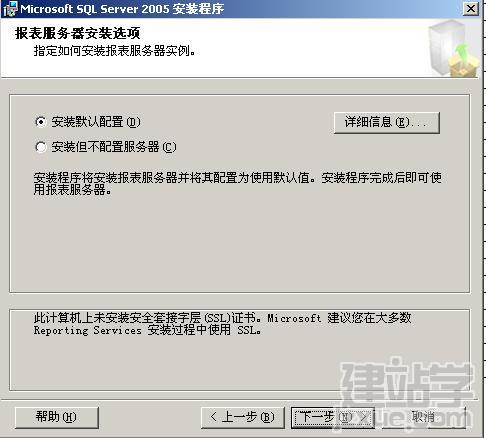Go back with the 上一步 (B) button
This screenshot has height=438, width=486.
[243, 417]
